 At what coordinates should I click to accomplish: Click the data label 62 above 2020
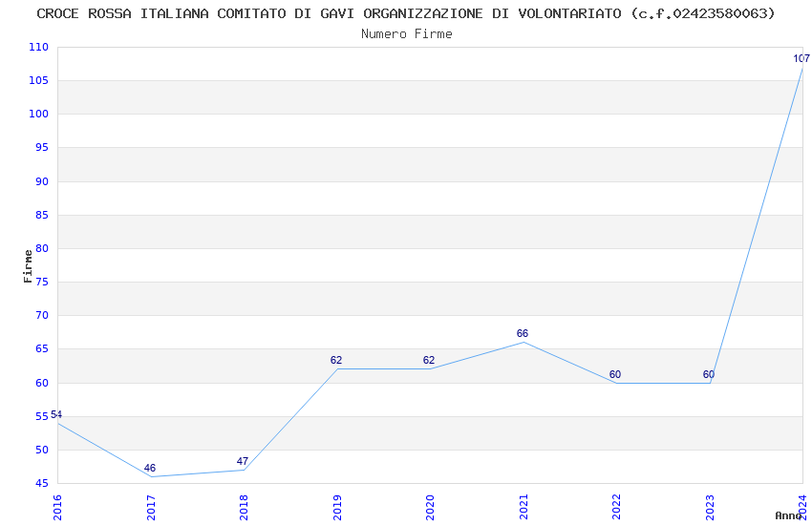pos(429,360)
